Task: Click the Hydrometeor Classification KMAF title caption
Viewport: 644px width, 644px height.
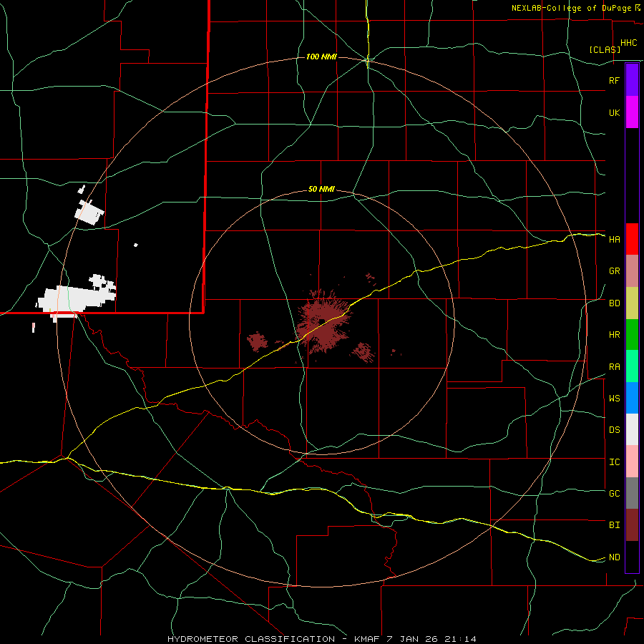Action: (x=321, y=639)
